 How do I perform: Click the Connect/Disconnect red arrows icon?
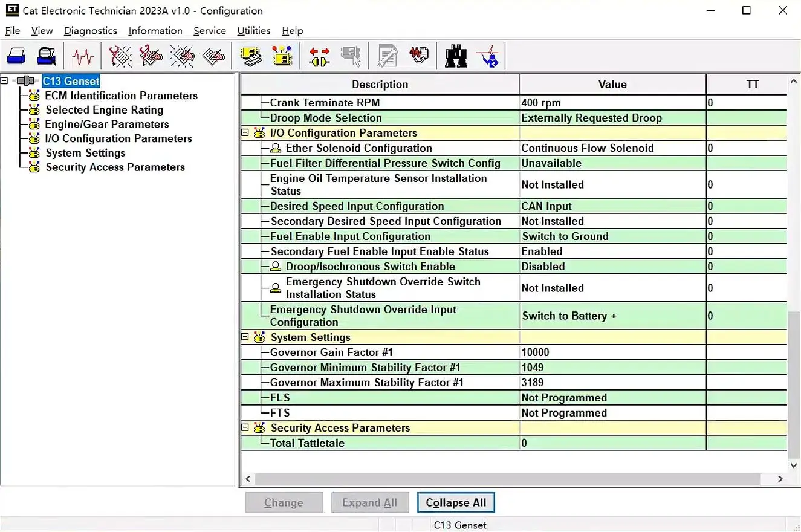coord(319,56)
